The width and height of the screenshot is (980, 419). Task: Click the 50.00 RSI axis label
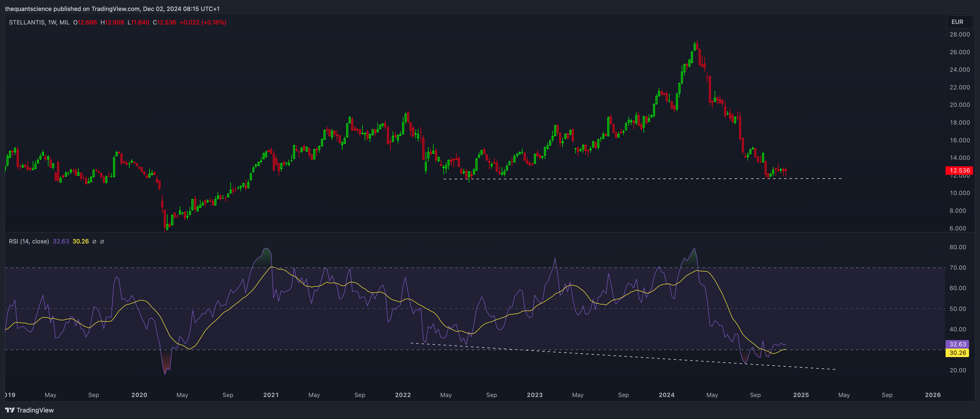958,309
